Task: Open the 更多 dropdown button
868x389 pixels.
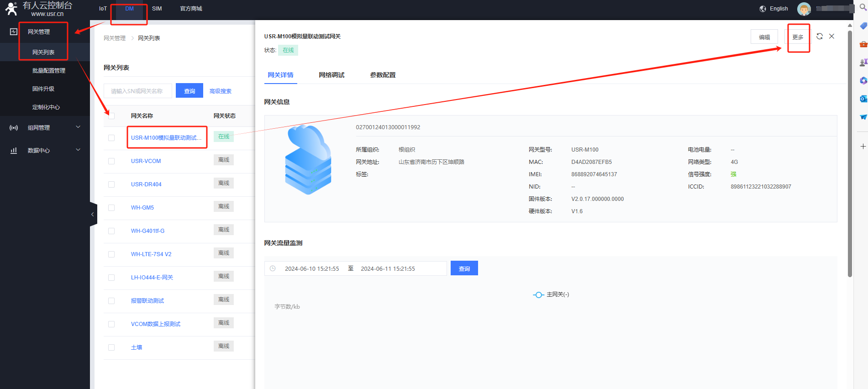Action: [798, 37]
